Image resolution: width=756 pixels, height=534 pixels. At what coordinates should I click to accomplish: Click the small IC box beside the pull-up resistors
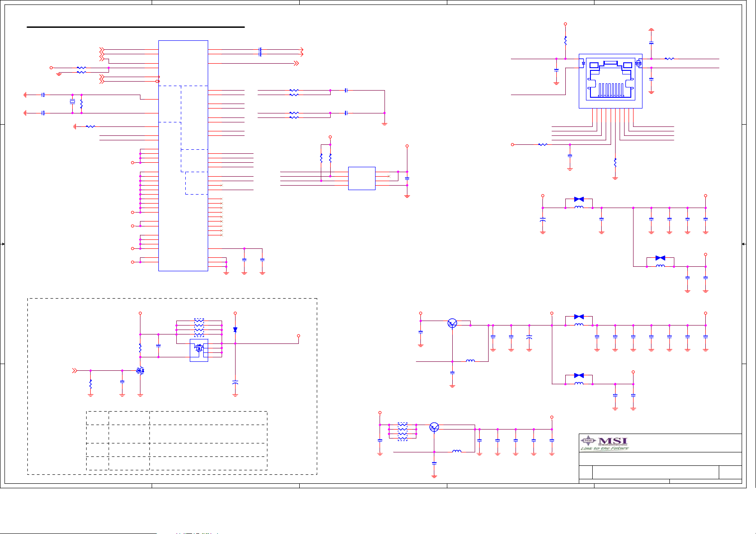click(362, 178)
